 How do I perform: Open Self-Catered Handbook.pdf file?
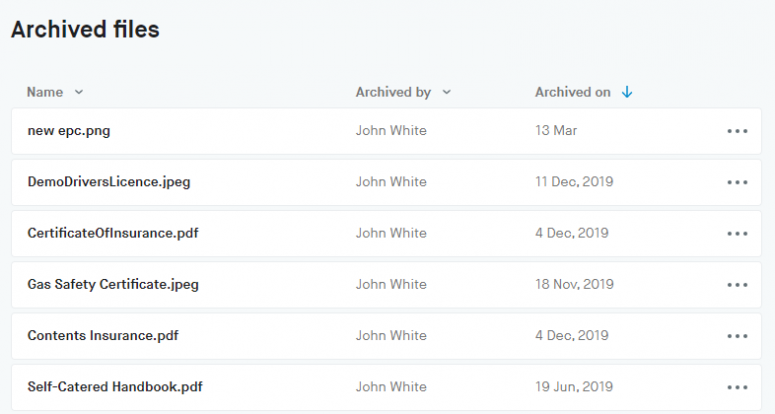[x=116, y=387]
